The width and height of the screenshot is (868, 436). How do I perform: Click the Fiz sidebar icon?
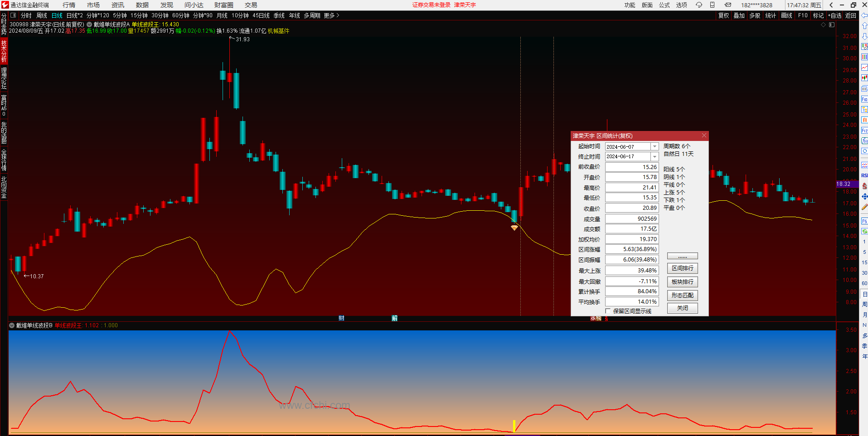pos(864,131)
